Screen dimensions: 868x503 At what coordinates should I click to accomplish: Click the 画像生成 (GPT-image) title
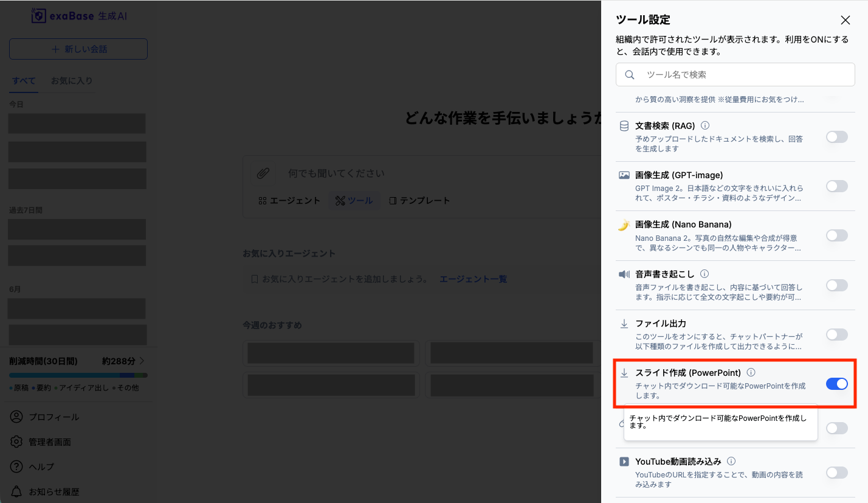pyautogui.click(x=679, y=175)
